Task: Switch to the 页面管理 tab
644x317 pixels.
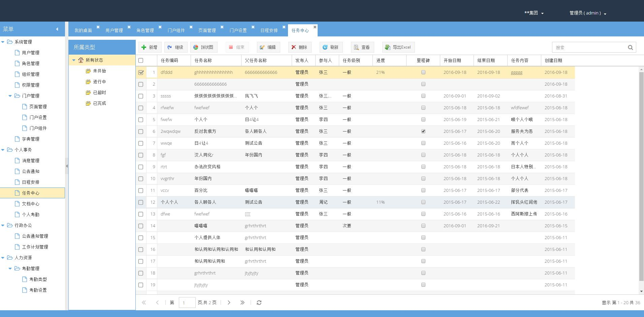Action: [207, 30]
